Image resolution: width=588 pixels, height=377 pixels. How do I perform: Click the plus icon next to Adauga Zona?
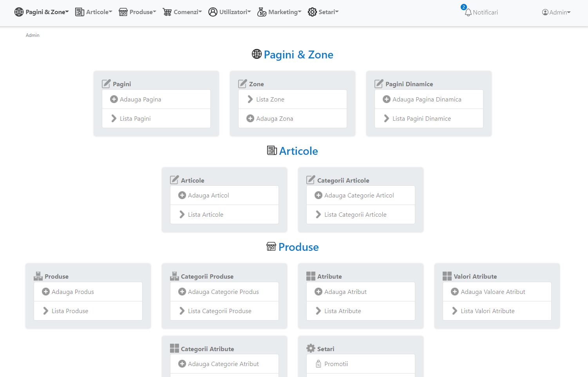click(250, 118)
